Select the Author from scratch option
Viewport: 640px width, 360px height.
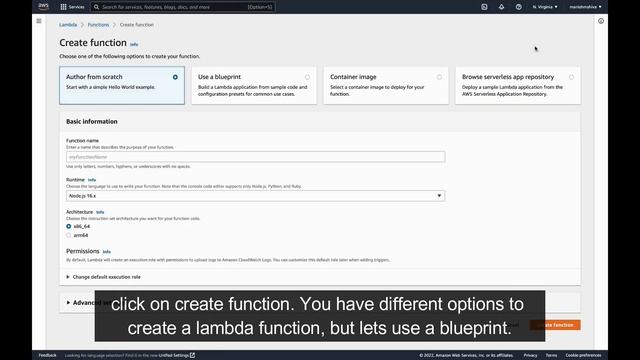122,85
